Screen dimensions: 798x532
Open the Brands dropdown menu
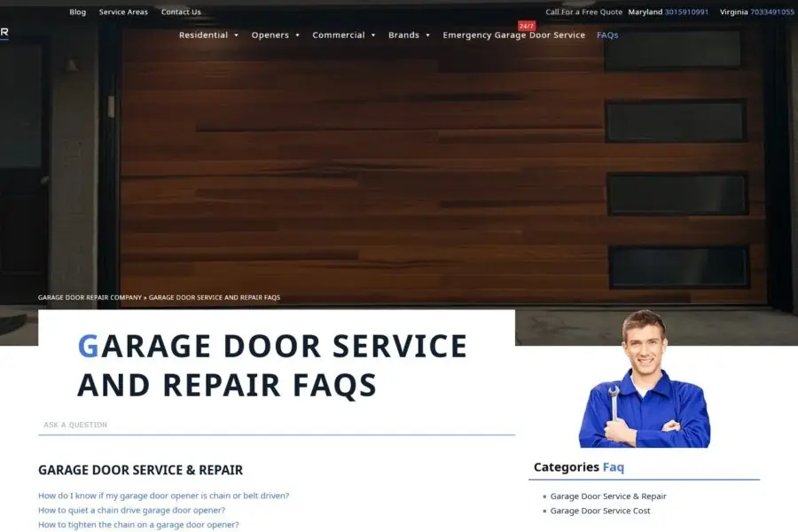coord(409,35)
